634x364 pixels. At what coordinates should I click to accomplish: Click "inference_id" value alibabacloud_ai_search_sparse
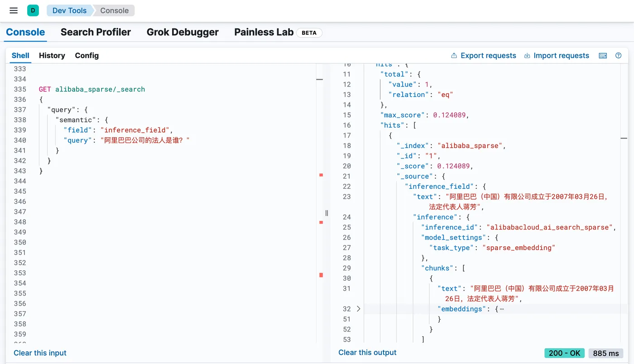(549, 227)
